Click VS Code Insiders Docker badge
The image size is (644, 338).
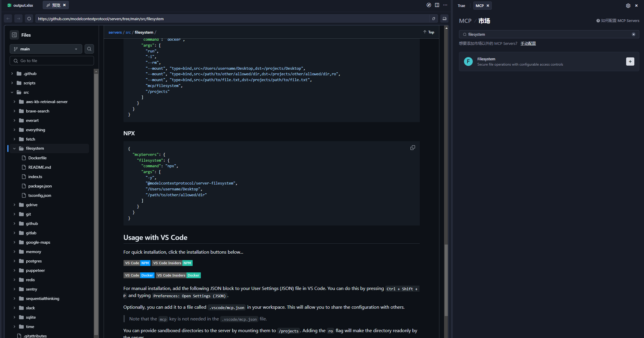point(178,275)
